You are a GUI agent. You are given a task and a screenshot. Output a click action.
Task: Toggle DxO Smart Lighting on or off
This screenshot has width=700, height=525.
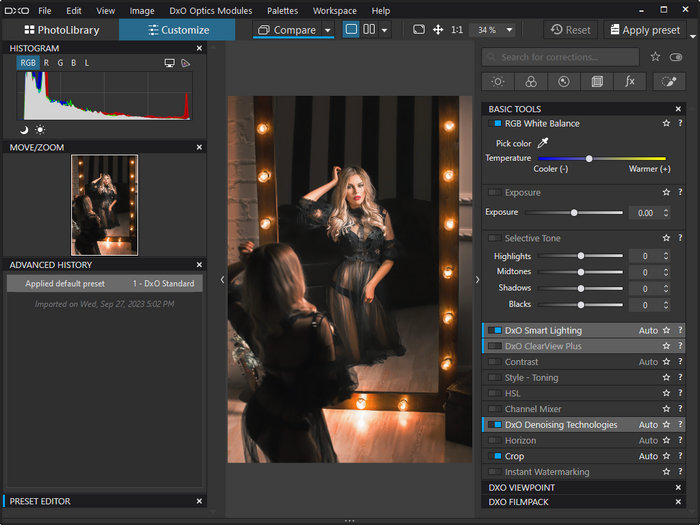(494, 330)
